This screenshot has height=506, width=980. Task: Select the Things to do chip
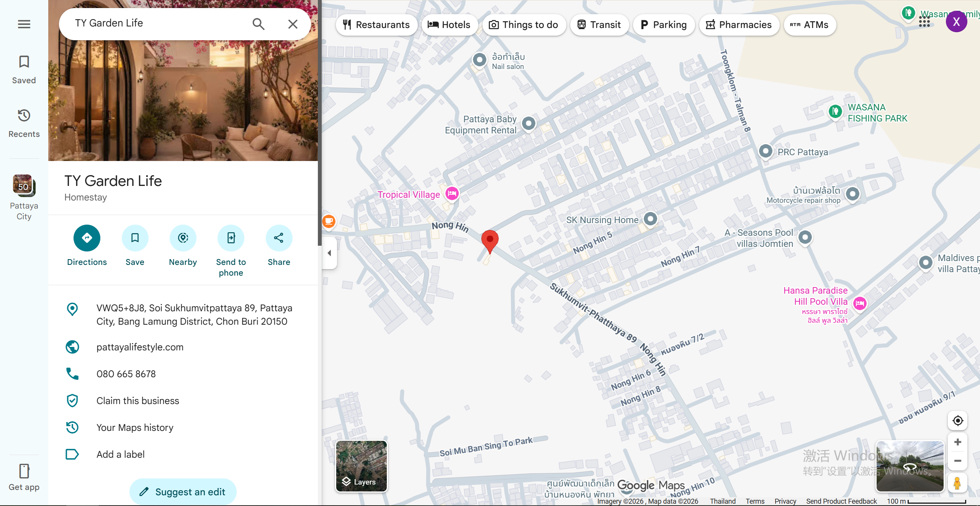[524, 25]
